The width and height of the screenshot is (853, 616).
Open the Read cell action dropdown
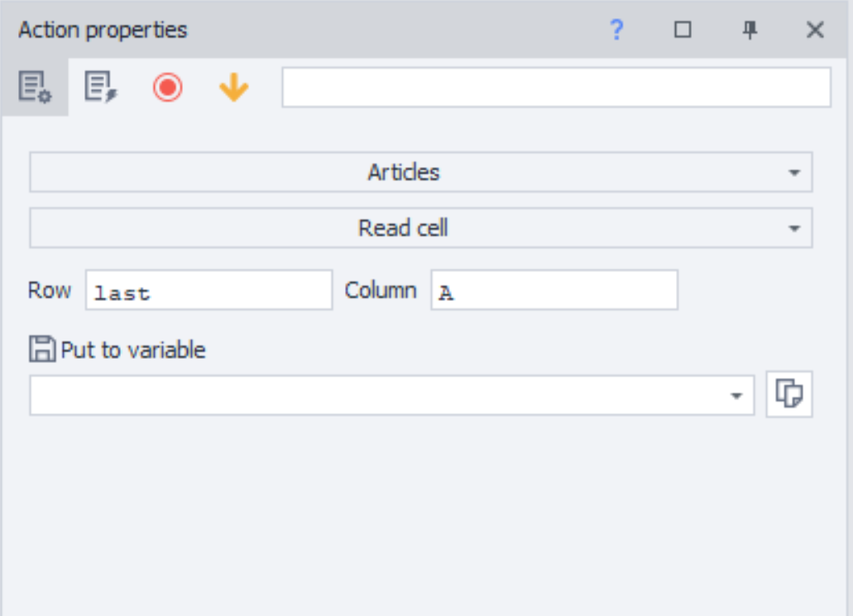(404, 227)
